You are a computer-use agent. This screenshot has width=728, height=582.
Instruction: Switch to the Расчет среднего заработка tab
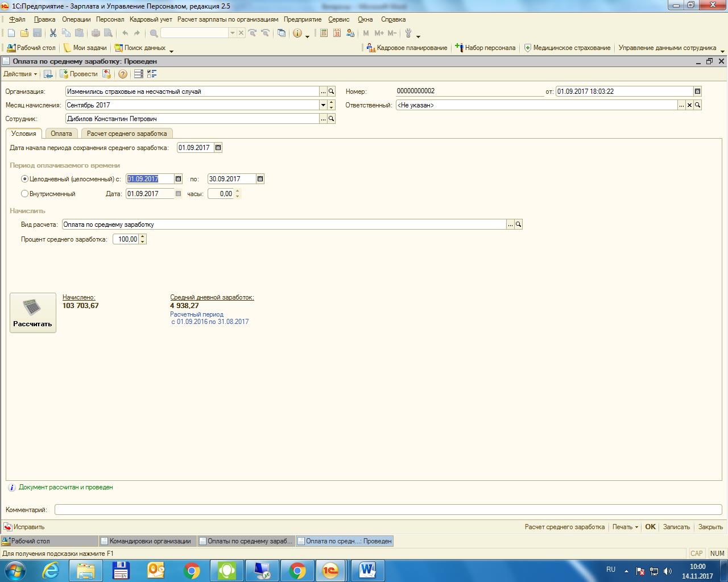coord(127,134)
